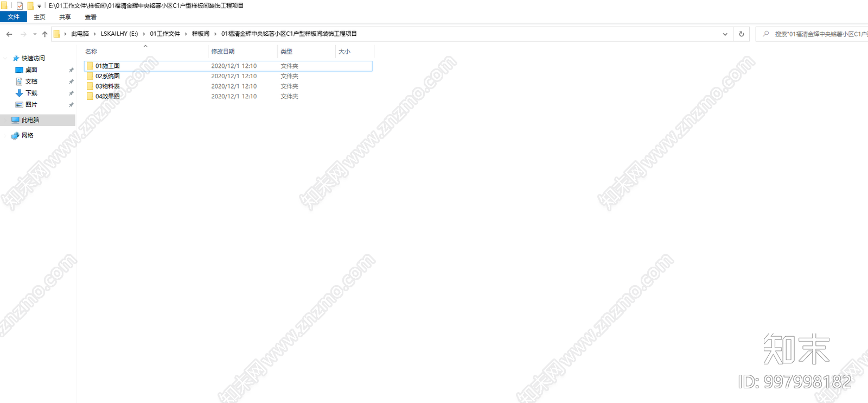This screenshot has width=868, height=403.
Task: Click the 下载 blue arrow icon
Action: click(19, 93)
